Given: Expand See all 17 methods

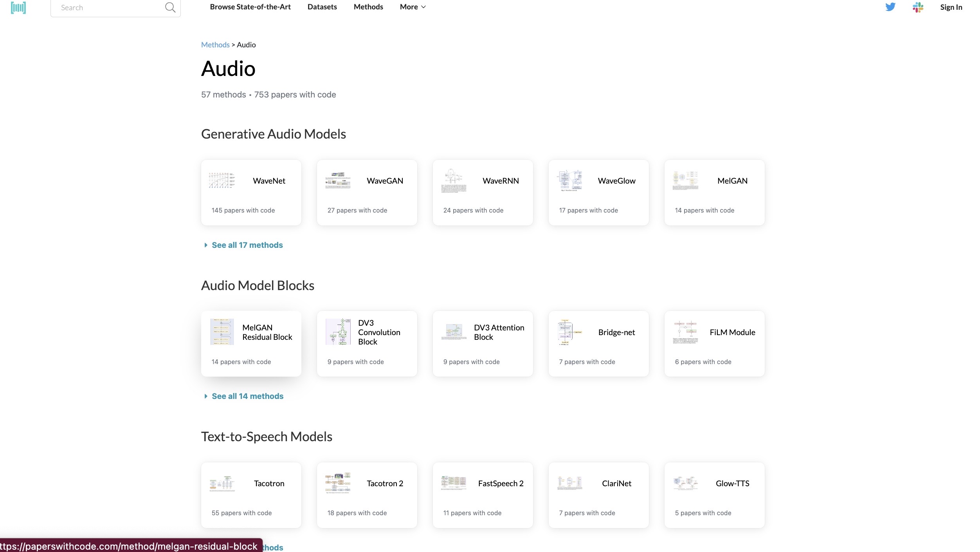Looking at the screenshot, I should pos(247,245).
